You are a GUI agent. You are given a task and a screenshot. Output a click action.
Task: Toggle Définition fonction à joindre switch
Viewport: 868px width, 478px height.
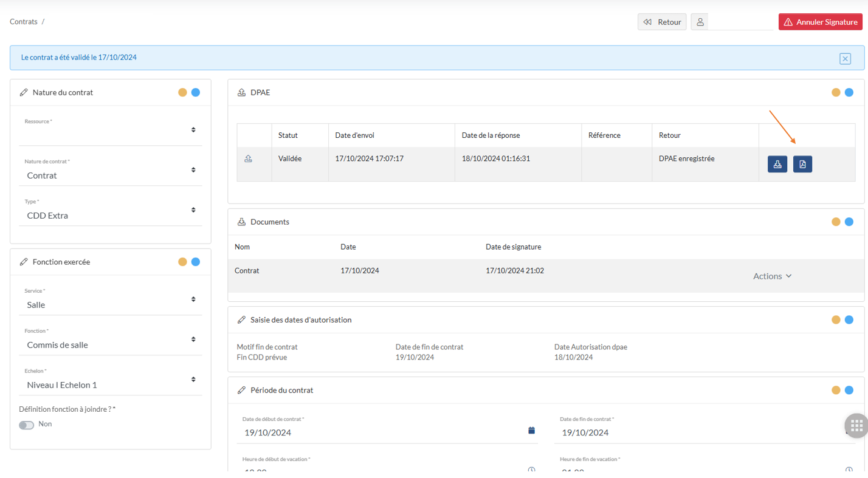coord(26,425)
